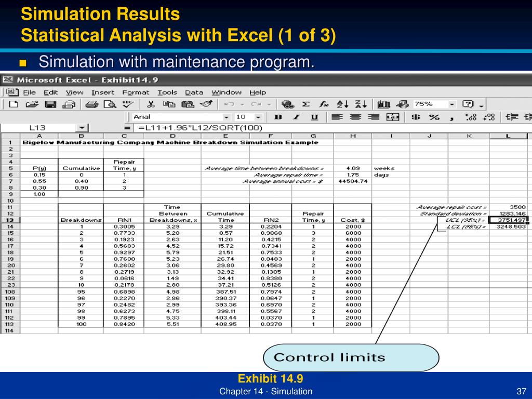Click the Undo arrow
The image size is (532, 399).
[x=230, y=104]
